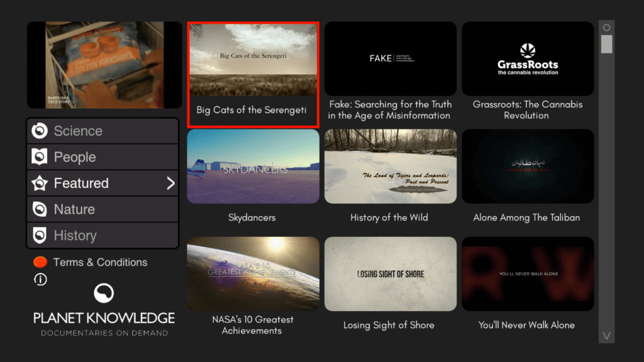The width and height of the screenshot is (644, 362).
Task: Open the Skydancers thumbnail
Action: tap(253, 167)
